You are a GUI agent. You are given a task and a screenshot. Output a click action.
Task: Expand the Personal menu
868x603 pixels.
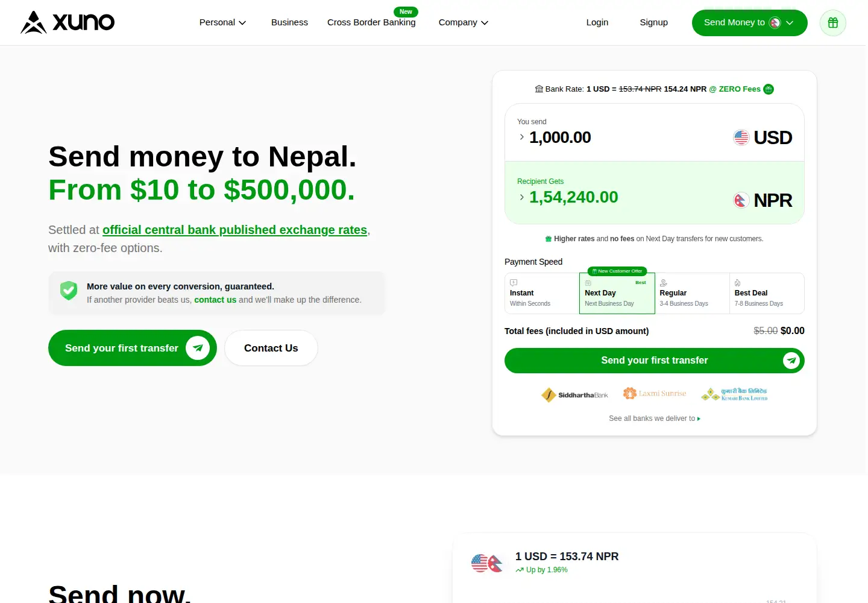(x=222, y=22)
